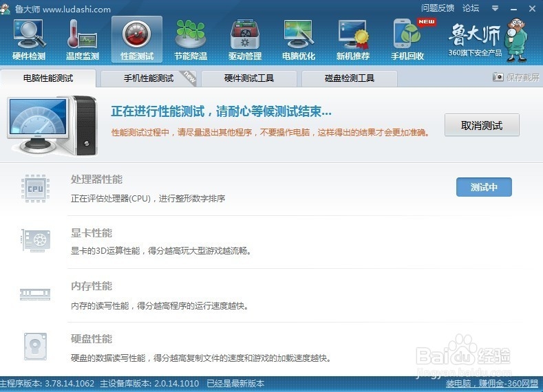Click the graphics card icon
The width and height of the screenshot is (543, 392).
tap(36, 241)
